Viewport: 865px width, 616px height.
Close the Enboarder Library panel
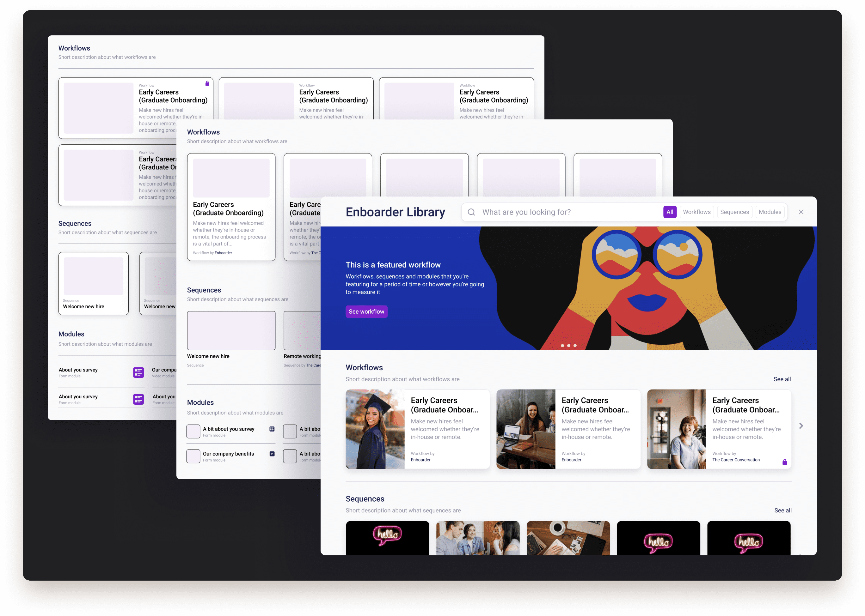pyautogui.click(x=801, y=212)
